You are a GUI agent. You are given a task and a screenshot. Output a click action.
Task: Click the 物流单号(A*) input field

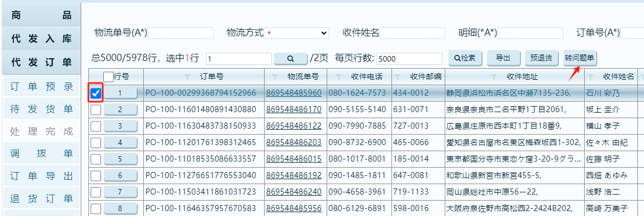tap(181, 33)
